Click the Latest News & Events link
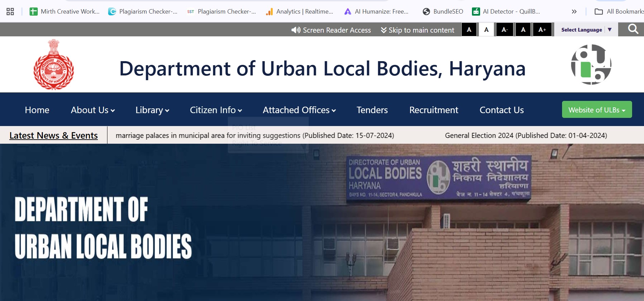This screenshot has height=301, width=644. tap(53, 136)
